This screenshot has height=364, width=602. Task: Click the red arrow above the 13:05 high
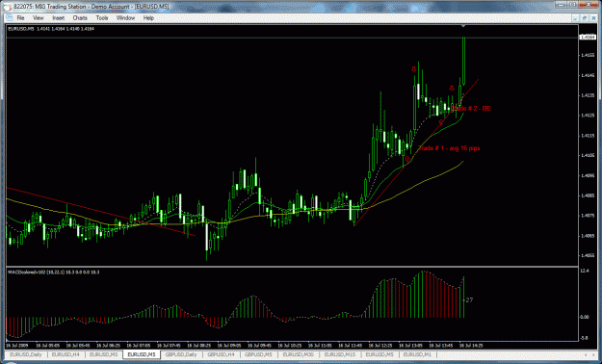[414, 69]
